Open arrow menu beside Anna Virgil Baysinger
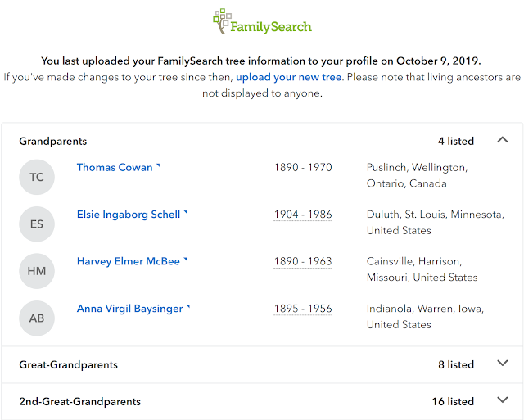Viewport: 524px width, 420px height. coord(188,306)
